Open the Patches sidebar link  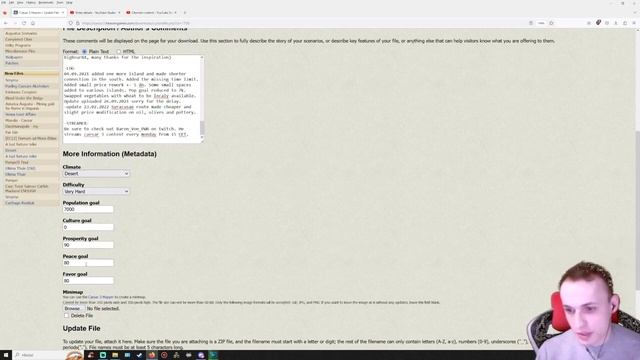click(12, 63)
